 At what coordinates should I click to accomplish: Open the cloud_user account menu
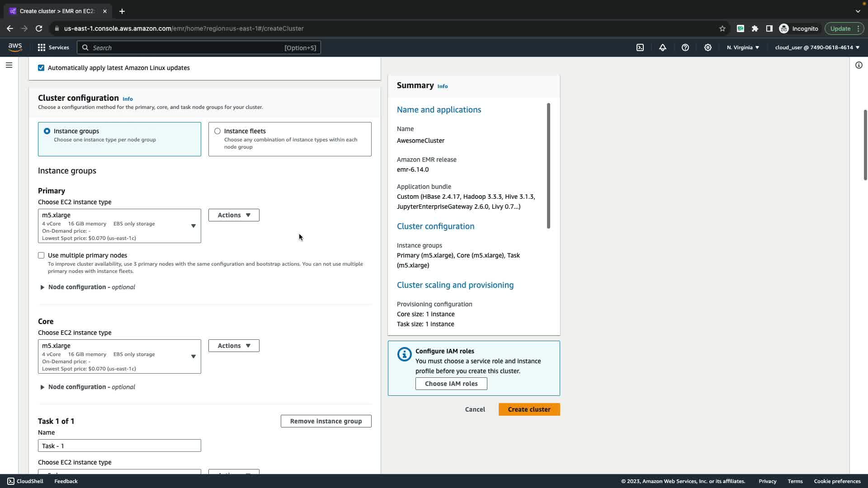817,47
